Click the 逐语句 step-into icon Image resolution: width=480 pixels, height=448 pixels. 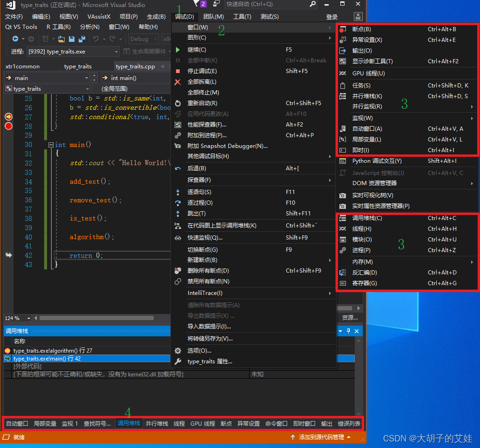[177, 192]
